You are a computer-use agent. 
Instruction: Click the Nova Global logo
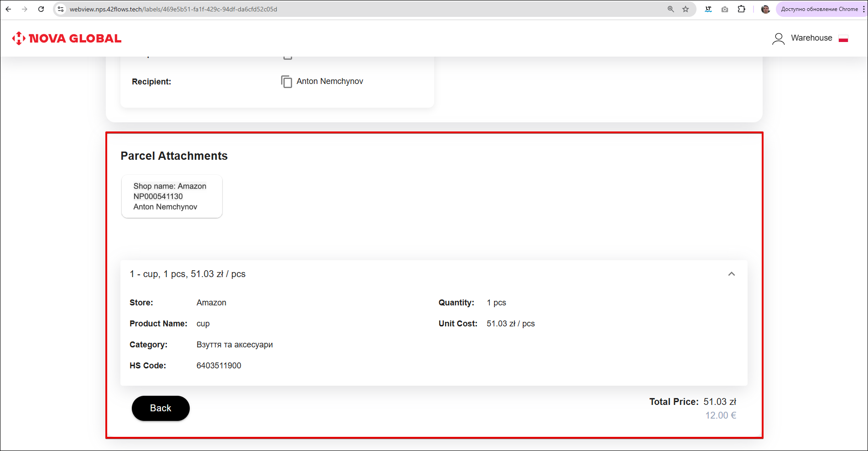[x=67, y=38]
